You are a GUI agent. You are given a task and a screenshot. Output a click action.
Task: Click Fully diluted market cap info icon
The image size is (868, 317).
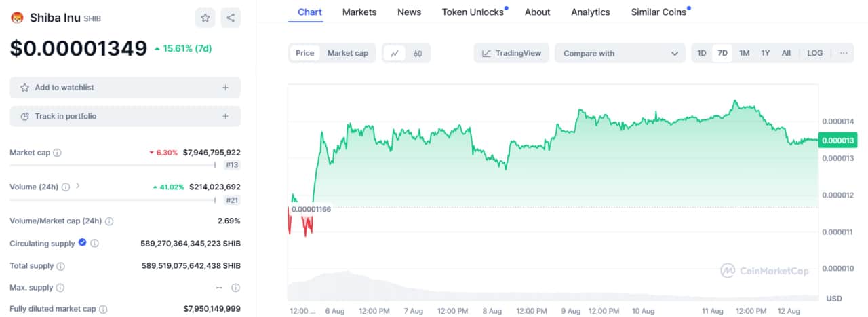point(103,309)
